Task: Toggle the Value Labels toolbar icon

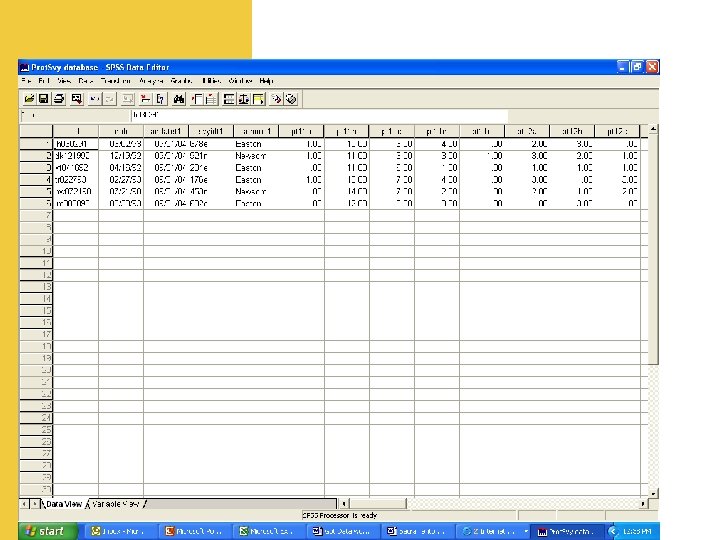Action: pos(276,99)
